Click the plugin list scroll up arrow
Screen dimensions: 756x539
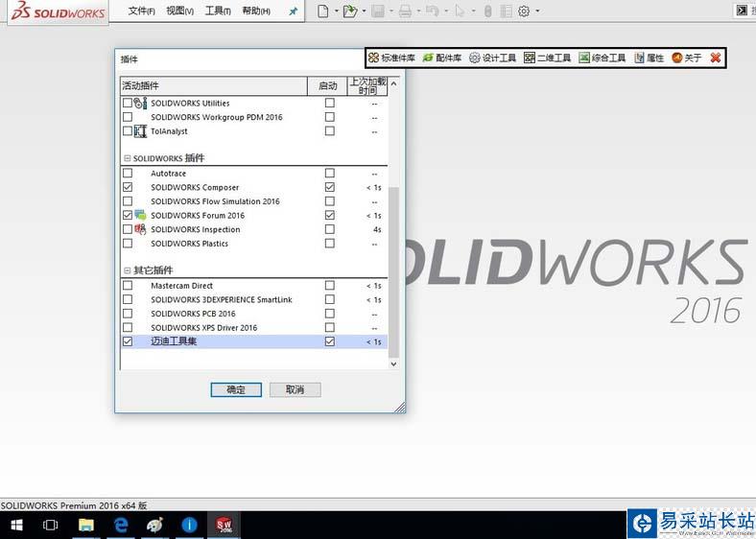pyautogui.click(x=393, y=83)
